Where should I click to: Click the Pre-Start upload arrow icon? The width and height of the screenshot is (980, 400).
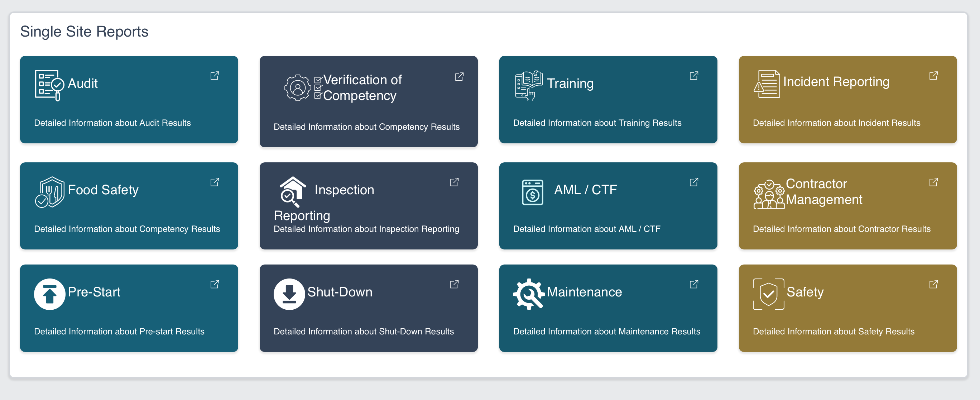pyautogui.click(x=49, y=294)
